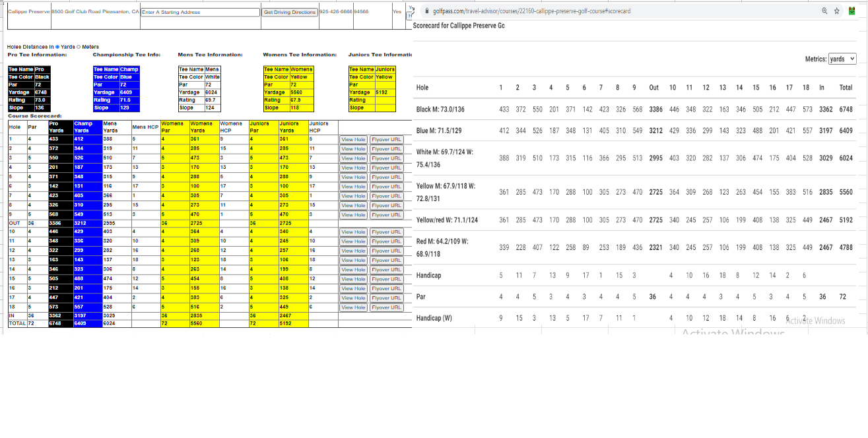Click the 'Yellow/red W: 71.1/124' row label

pyautogui.click(x=448, y=220)
